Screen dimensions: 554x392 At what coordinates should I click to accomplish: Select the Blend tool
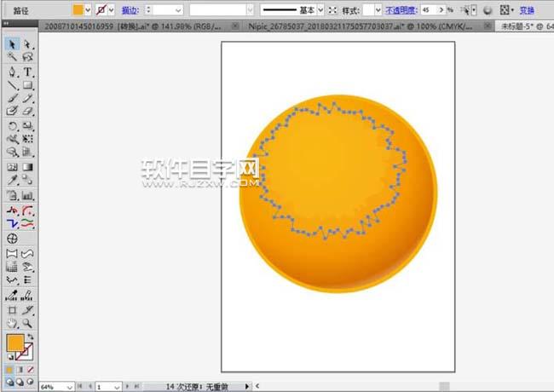coord(27,180)
